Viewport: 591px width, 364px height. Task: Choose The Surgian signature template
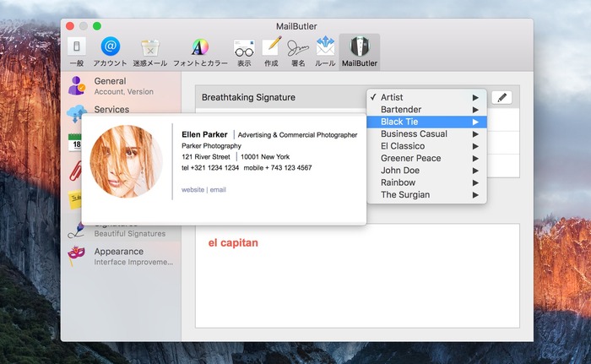click(426, 194)
